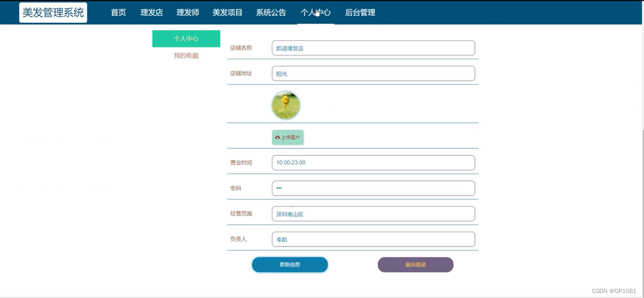Open the 系统公告 navigation item
644x298 pixels.
click(271, 12)
